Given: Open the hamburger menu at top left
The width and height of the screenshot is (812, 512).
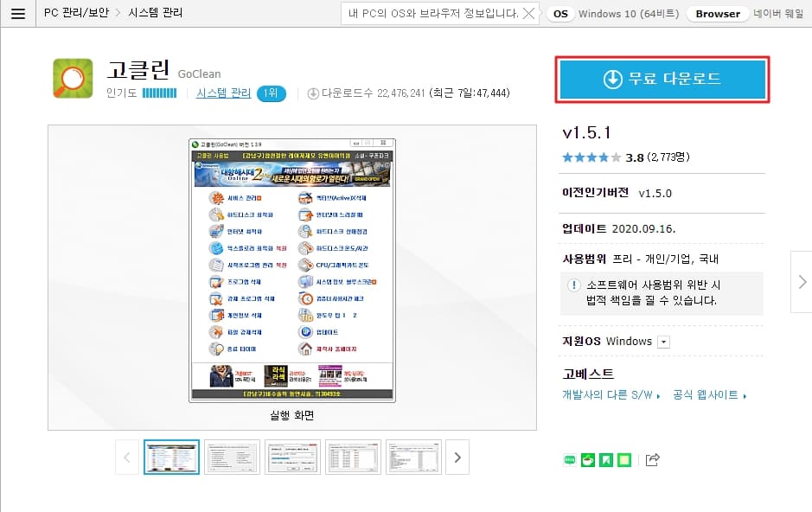Looking at the screenshot, I should [18, 14].
